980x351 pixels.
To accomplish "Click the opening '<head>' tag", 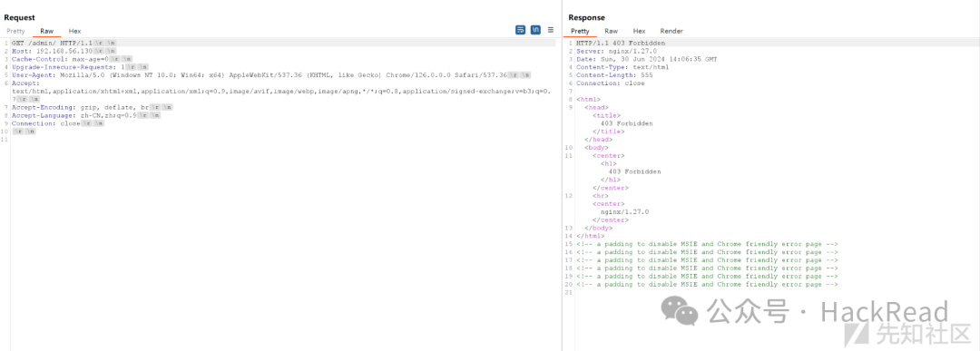I will pos(596,107).
